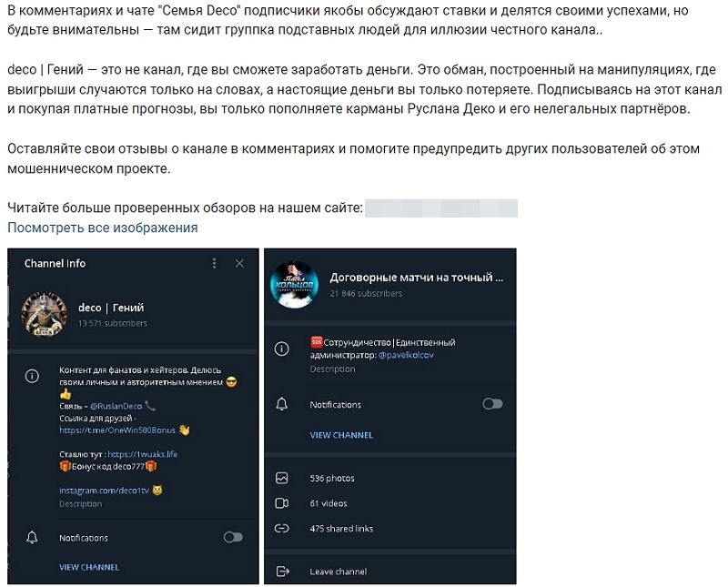
Task: Click the Посмотреть все изображения link
Action: click(102, 228)
